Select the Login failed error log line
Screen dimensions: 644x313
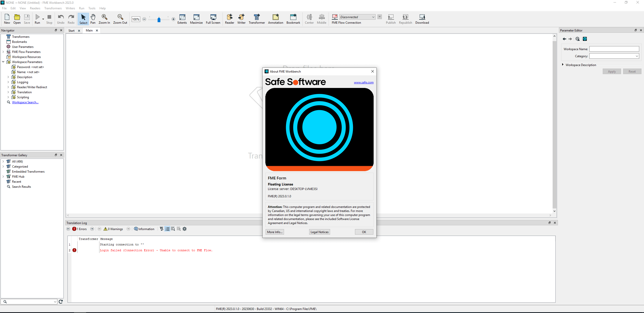156,250
